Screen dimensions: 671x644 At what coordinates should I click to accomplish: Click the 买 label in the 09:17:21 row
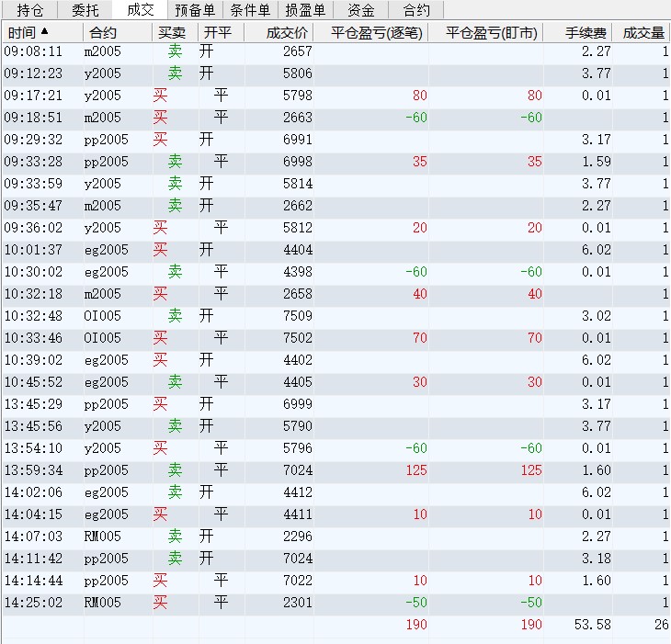[x=160, y=96]
